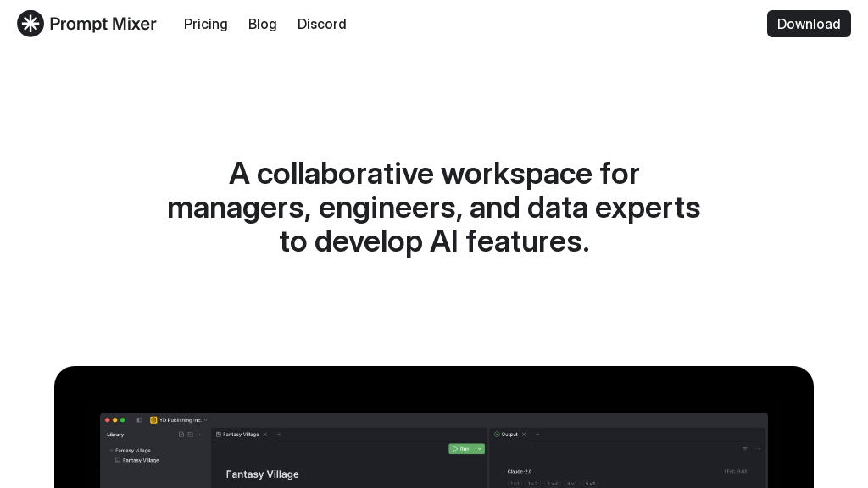The height and width of the screenshot is (488, 868).
Task: Click the new file icon in Library
Action: tap(181, 435)
